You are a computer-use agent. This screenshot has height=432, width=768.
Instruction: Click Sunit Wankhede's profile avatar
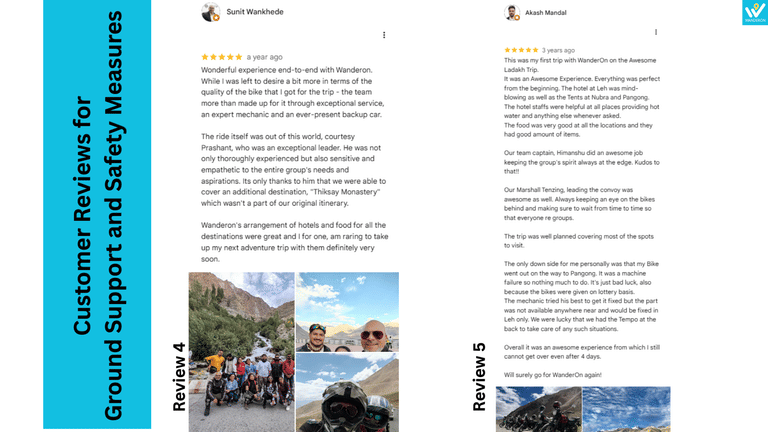(x=211, y=12)
